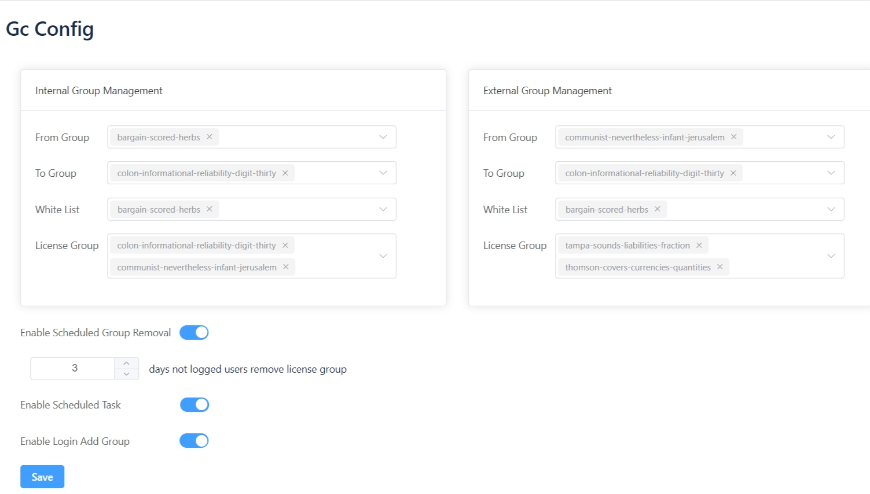The width and height of the screenshot is (870, 494).
Task: Click the Save button
Action: tap(42, 477)
